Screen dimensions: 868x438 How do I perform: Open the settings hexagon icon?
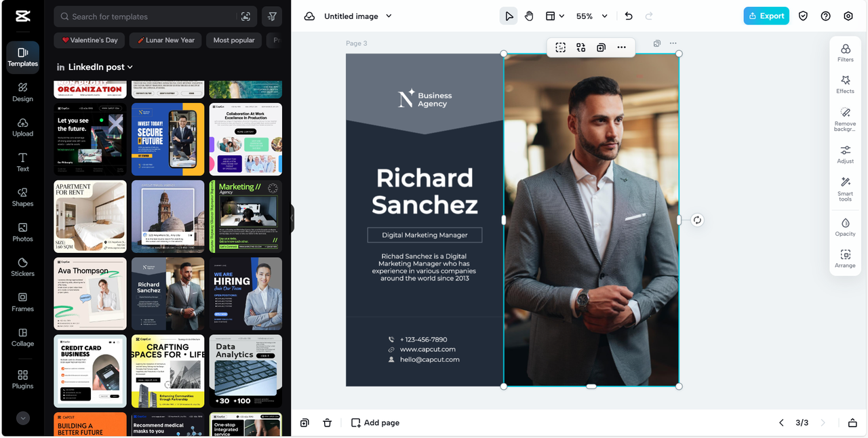(848, 16)
